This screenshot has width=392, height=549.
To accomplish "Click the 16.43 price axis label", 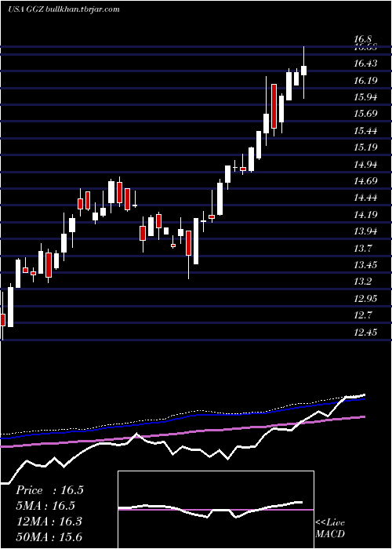I will [x=365, y=64].
